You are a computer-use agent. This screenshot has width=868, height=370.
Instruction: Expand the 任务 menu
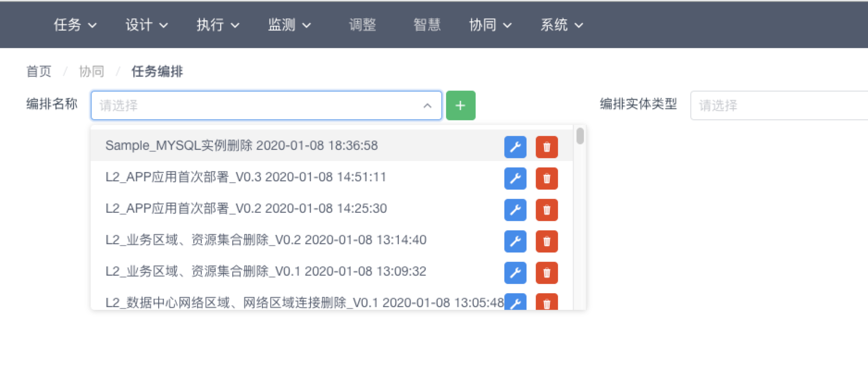click(x=75, y=25)
